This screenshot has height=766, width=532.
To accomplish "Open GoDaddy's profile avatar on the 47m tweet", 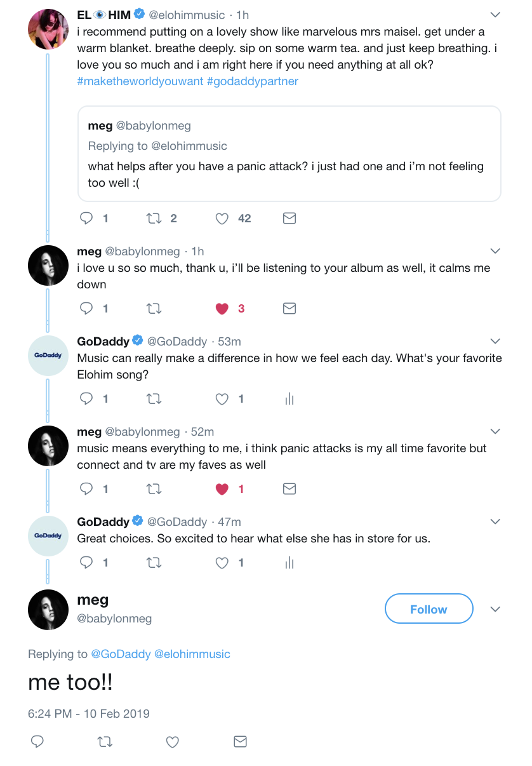I will (x=48, y=536).
